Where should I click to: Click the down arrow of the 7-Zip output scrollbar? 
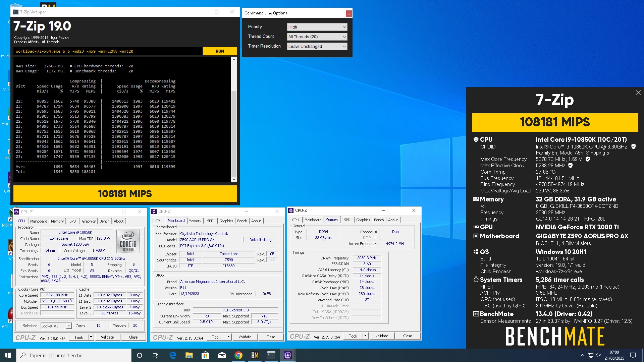(x=234, y=180)
